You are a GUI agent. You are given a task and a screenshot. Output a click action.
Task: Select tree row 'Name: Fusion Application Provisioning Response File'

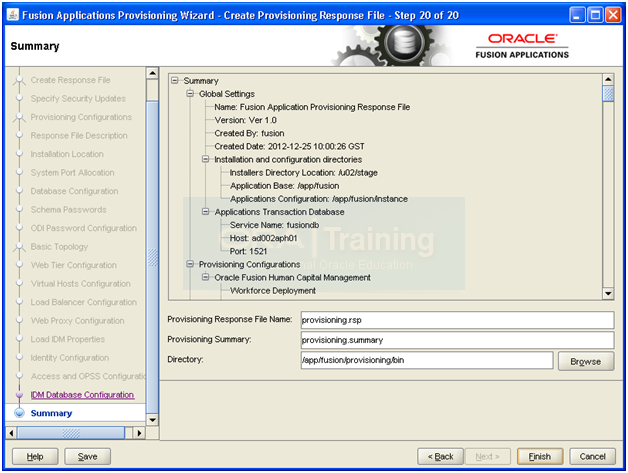pos(312,107)
